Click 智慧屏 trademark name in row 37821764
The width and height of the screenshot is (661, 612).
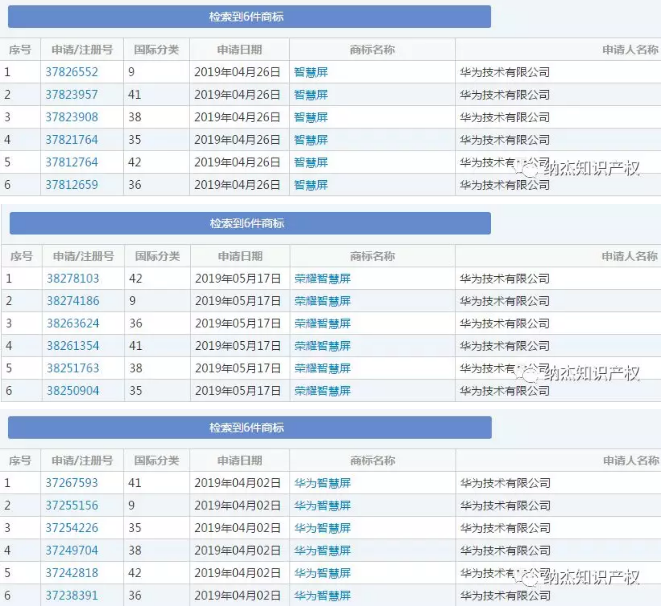tap(311, 140)
